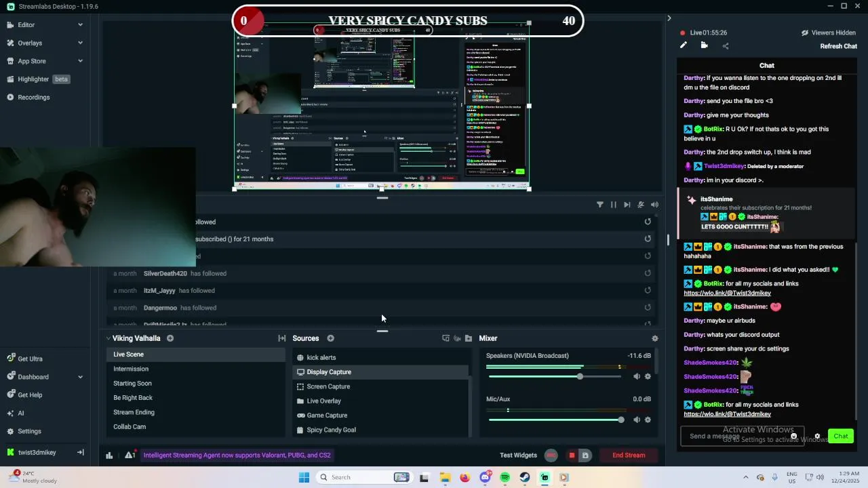Screen dimensions: 868x488
Task: Add a new scene with plus icon
Action: tap(170, 338)
